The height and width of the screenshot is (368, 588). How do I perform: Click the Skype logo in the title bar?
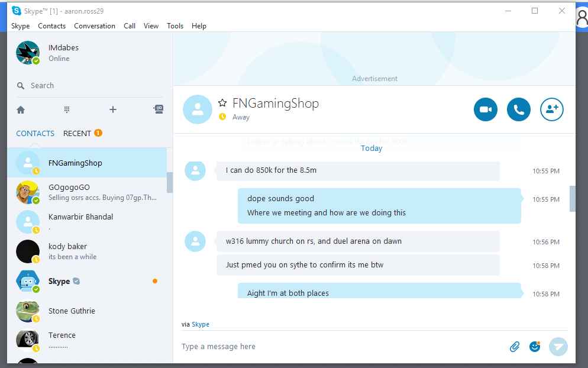pos(17,11)
